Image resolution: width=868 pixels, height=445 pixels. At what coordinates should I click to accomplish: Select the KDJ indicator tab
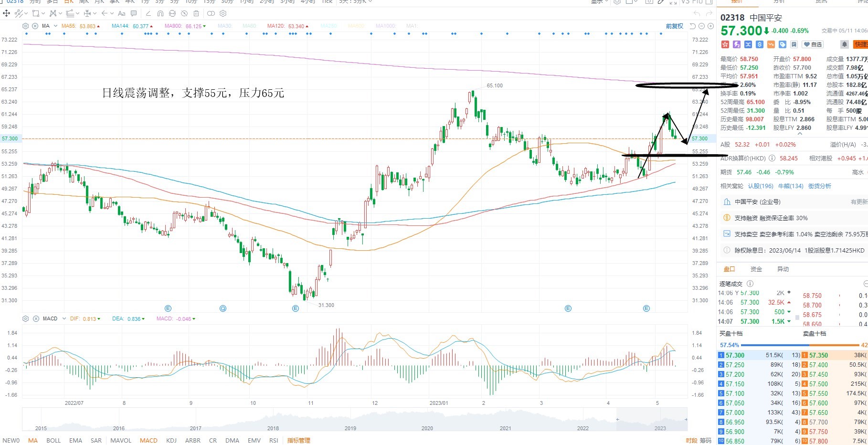click(x=171, y=440)
